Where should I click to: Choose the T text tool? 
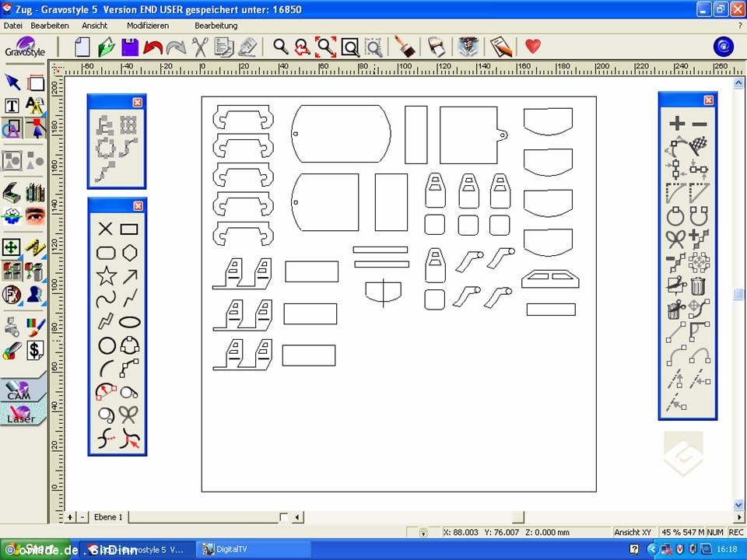pos(12,106)
